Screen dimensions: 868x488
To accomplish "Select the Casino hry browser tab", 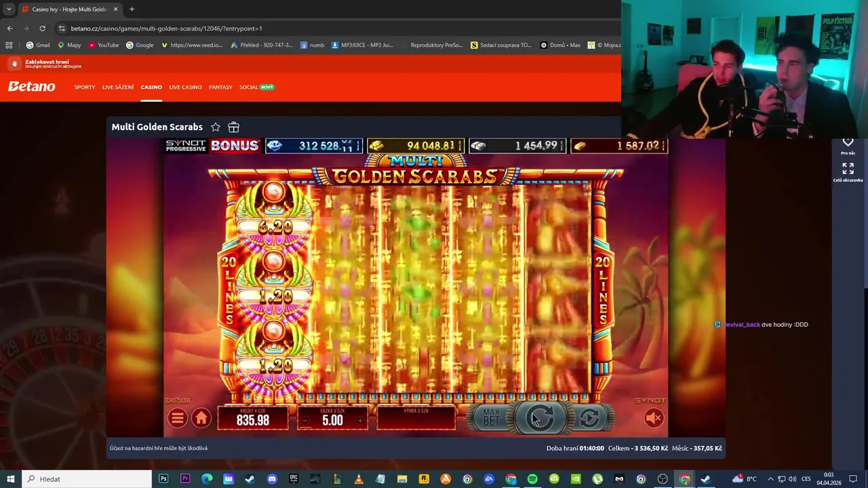I will 69,9.
